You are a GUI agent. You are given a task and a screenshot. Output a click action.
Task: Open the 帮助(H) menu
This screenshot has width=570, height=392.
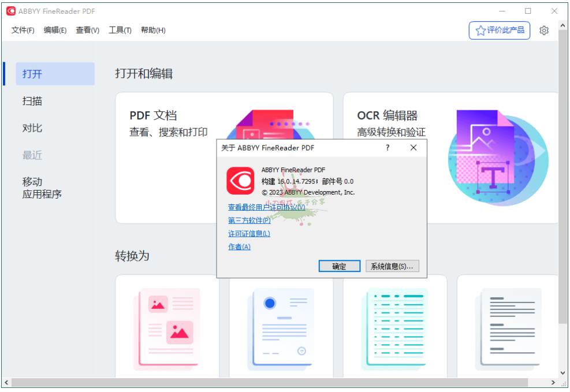click(152, 29)
